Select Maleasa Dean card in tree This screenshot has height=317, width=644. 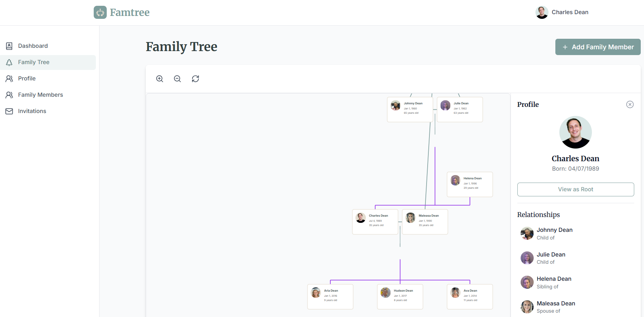(x=425, y=221)
